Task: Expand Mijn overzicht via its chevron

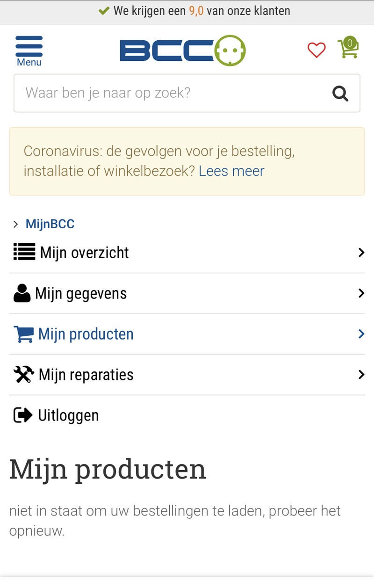Action: (361, 253)
